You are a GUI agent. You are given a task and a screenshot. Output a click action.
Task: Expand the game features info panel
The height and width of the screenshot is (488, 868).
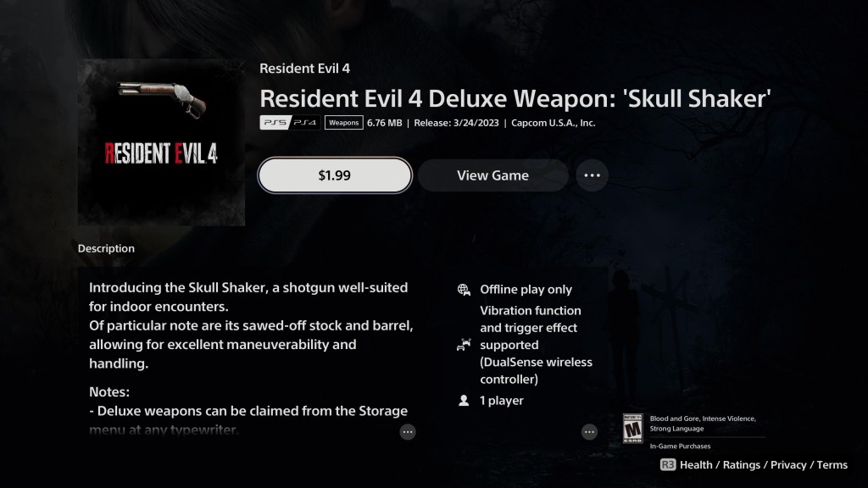[589, 431]
